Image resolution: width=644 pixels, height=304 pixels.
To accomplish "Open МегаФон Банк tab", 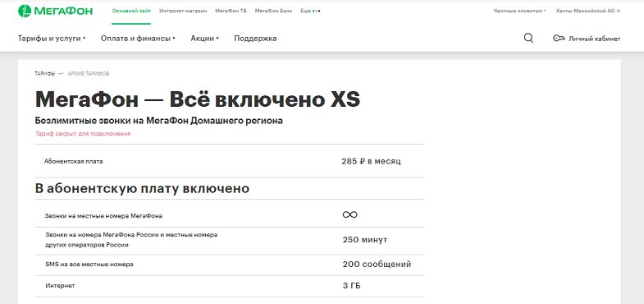I will 273,12.
